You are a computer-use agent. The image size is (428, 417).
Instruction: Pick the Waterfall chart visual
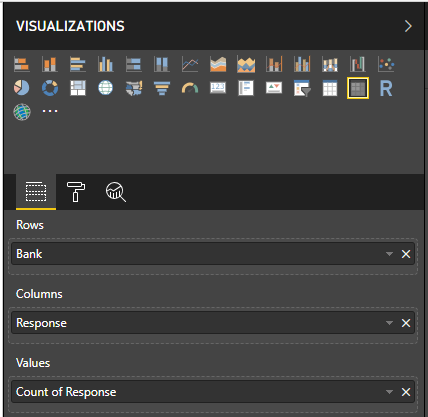click(x=358, y=64)
